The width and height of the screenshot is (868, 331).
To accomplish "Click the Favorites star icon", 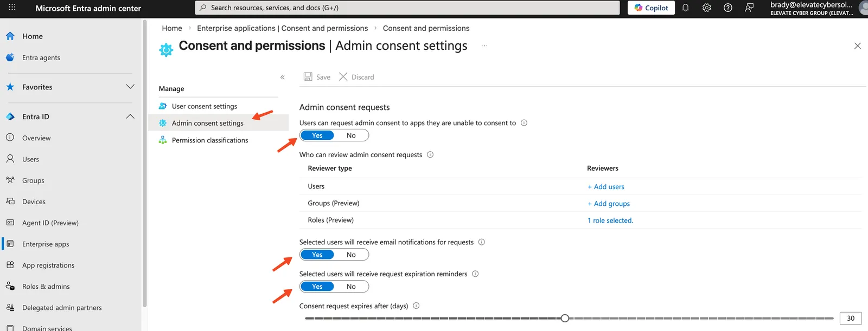I will (x=10, y=87).
